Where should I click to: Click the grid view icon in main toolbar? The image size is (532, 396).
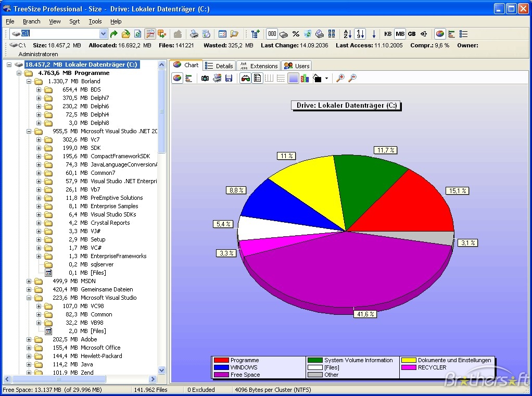(x=332, y=34)
